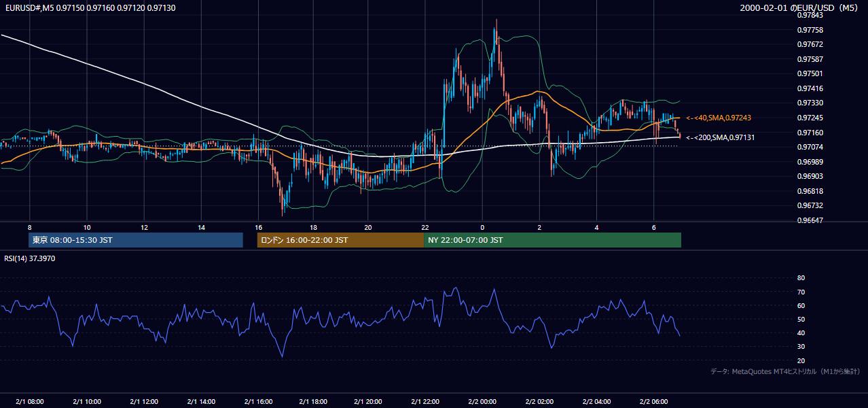Viewport: 868px width, 408px height.
Task: Click the hour label 22 on chart axis
Action: tap(424, 227)
